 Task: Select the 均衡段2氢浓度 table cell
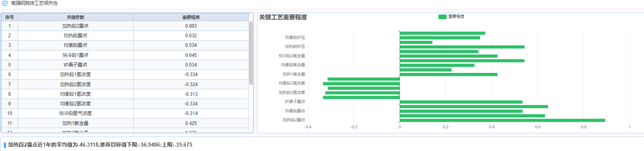point(75,104)
